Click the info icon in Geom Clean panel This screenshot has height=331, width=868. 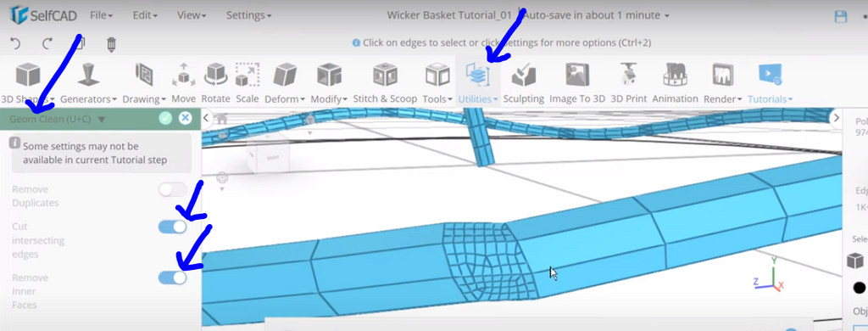click(x=15, y=143)
